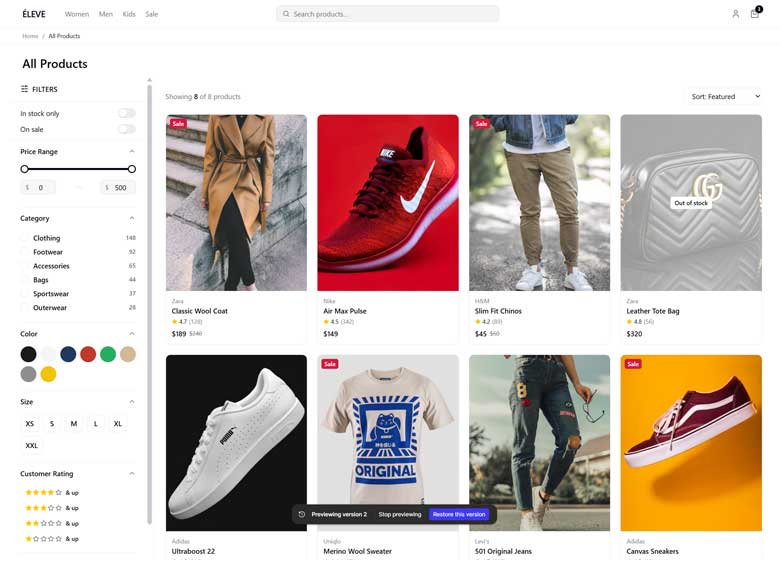
Task: Check the Outerwear category checkbox
Action: click(24, 308)
